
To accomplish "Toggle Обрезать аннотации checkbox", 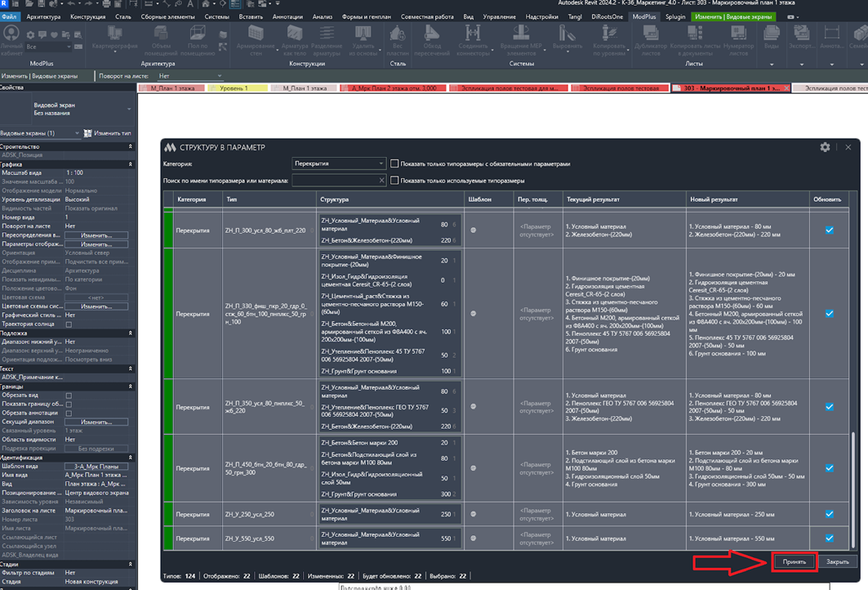I will coord(69,413).
